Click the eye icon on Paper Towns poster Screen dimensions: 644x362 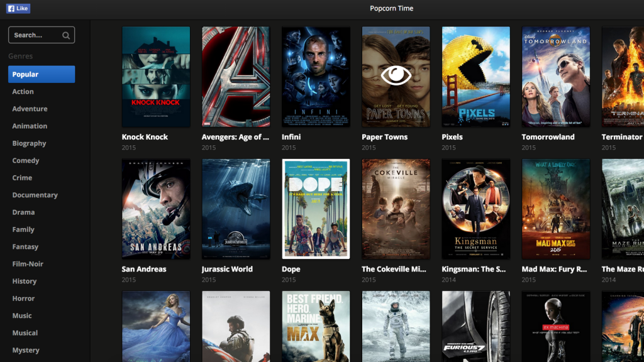click(x=396, y=75)
